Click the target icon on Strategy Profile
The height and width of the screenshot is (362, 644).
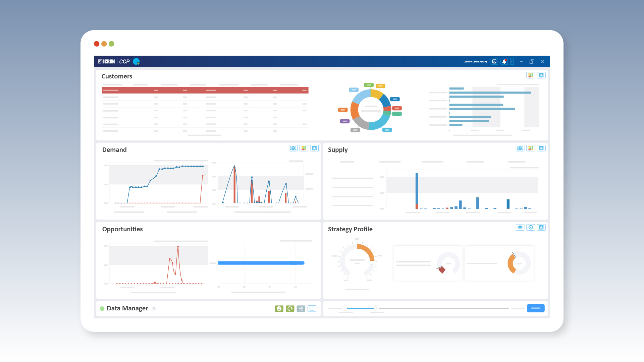(x=531, y=227)
